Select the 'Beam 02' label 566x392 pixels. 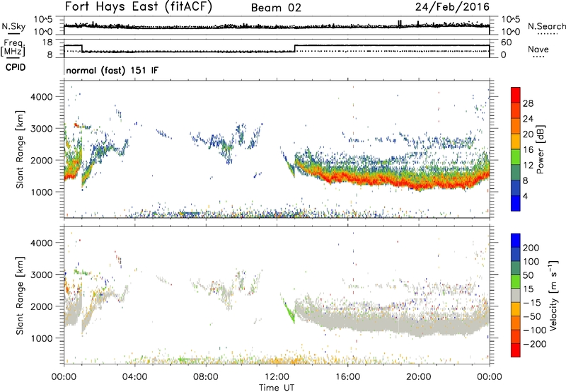[276, 8]
